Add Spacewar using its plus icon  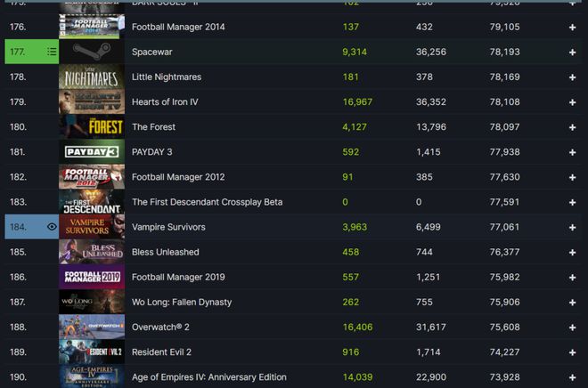(x=572, y=53)
